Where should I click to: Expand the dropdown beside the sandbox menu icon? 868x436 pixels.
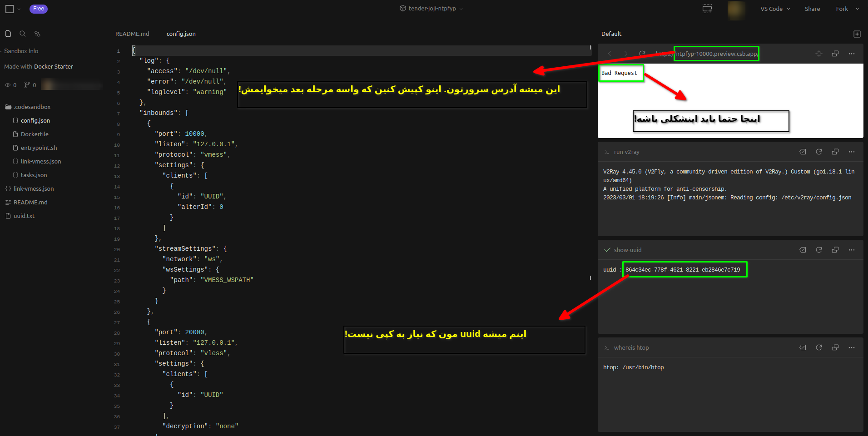19,9
